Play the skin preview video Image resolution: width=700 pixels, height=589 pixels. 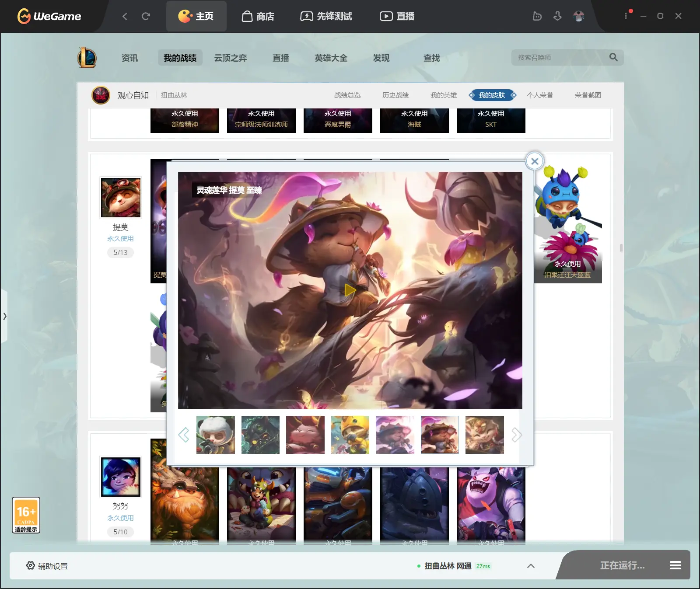click(350, 290)
